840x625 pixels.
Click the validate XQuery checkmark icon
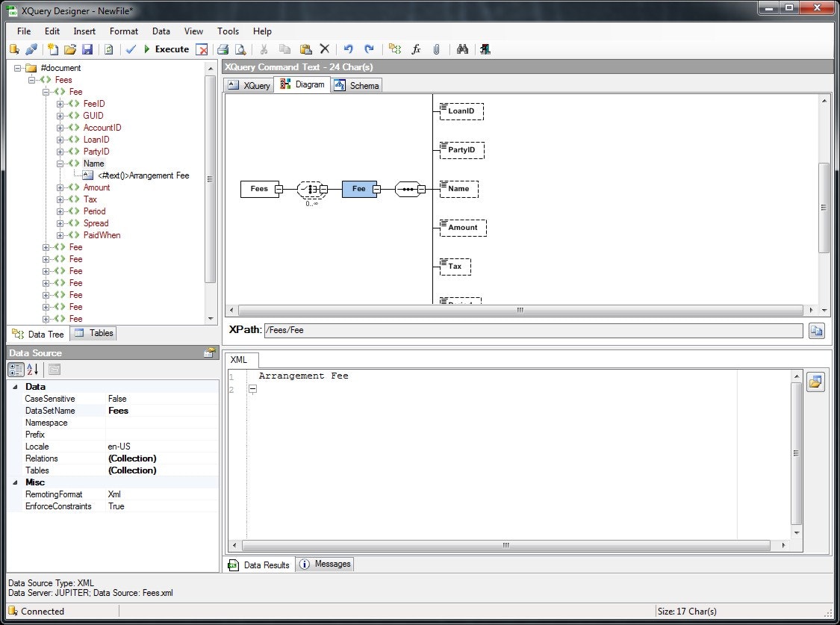[131, 49]
